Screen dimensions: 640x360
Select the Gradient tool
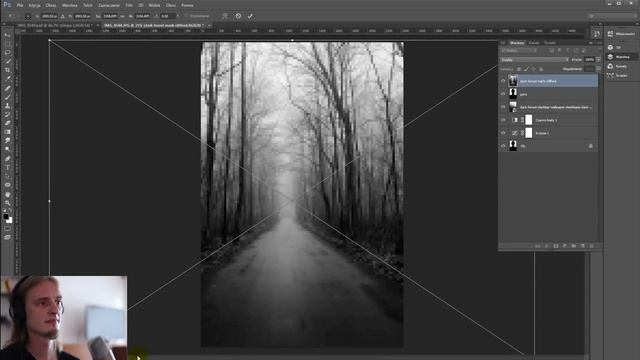pos(7,132)
